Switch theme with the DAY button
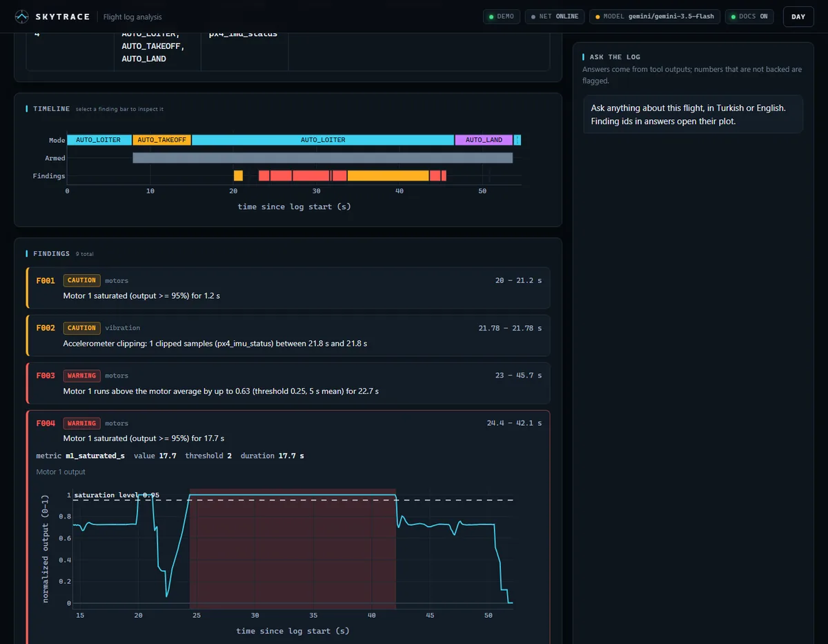The height and width of the screenshot is (644, 828). [798, 17]
